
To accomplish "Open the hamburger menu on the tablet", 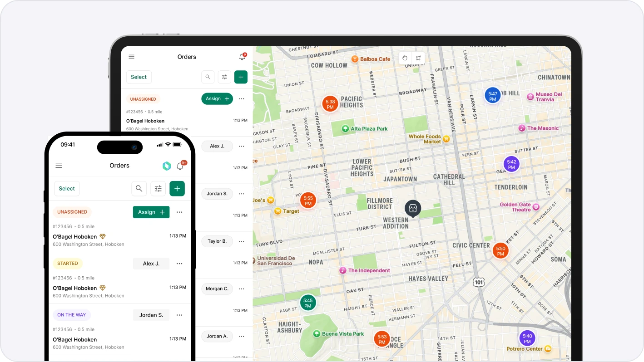I will tap(132, 57).
